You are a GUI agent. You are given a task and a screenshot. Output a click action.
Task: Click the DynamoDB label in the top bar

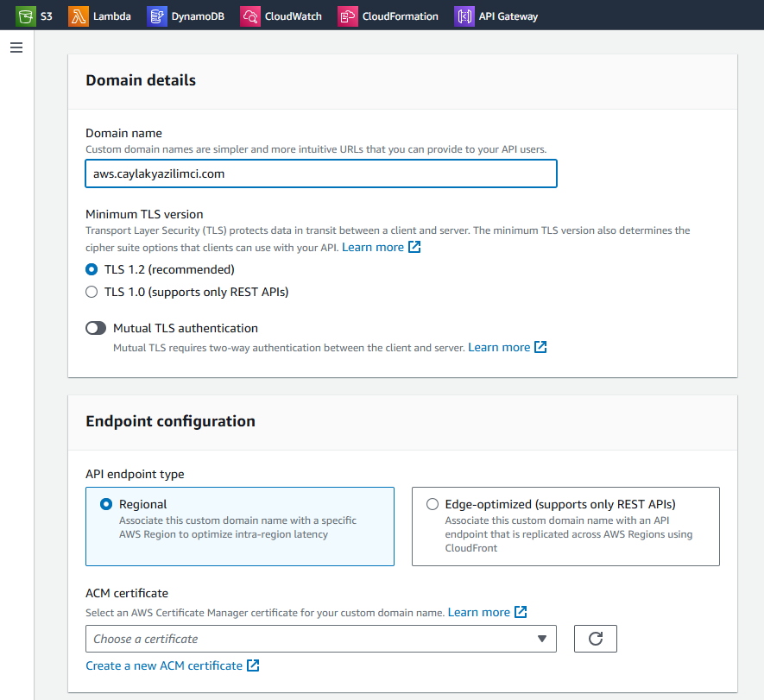click(198, 16)
